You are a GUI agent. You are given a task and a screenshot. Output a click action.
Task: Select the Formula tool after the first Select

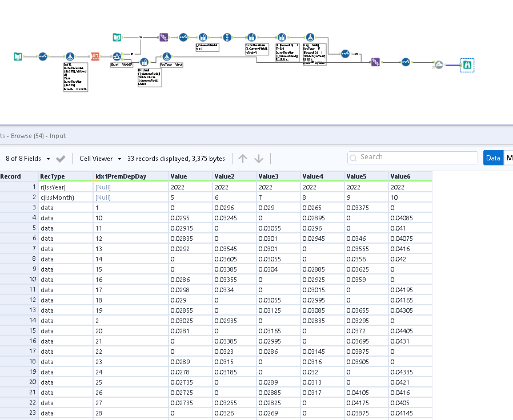pyautogui.click(x=70, y=55)
